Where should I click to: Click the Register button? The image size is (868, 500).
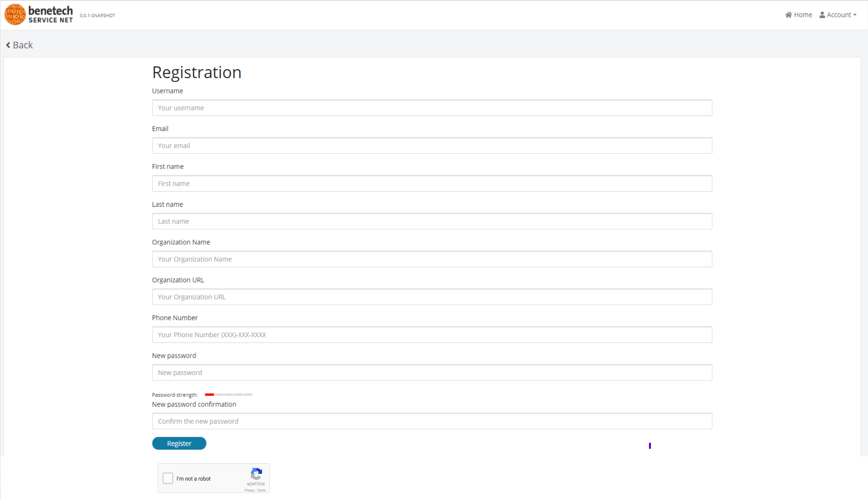pos(179,443)
